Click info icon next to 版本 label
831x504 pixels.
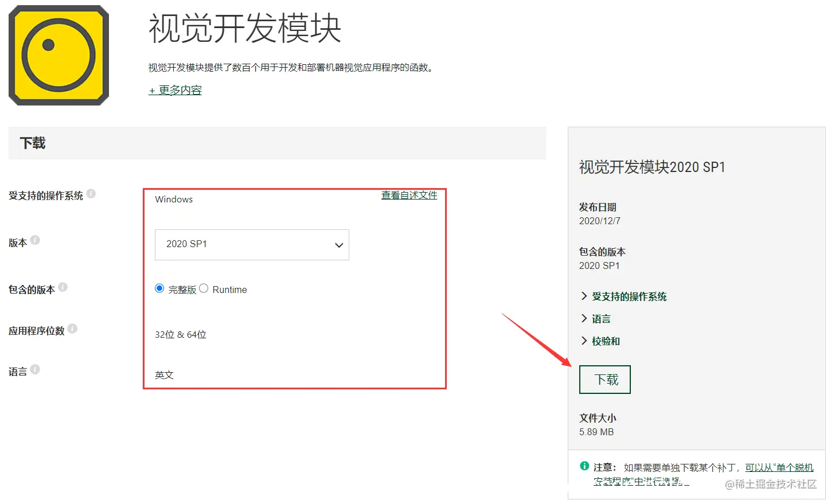click(x=35, y=240)
